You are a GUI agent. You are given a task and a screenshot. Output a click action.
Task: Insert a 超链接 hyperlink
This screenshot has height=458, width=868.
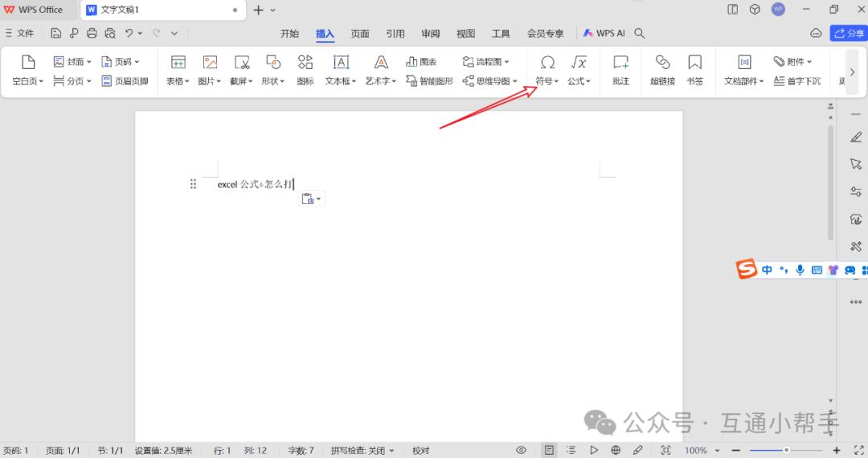click(x=662, y=70)
